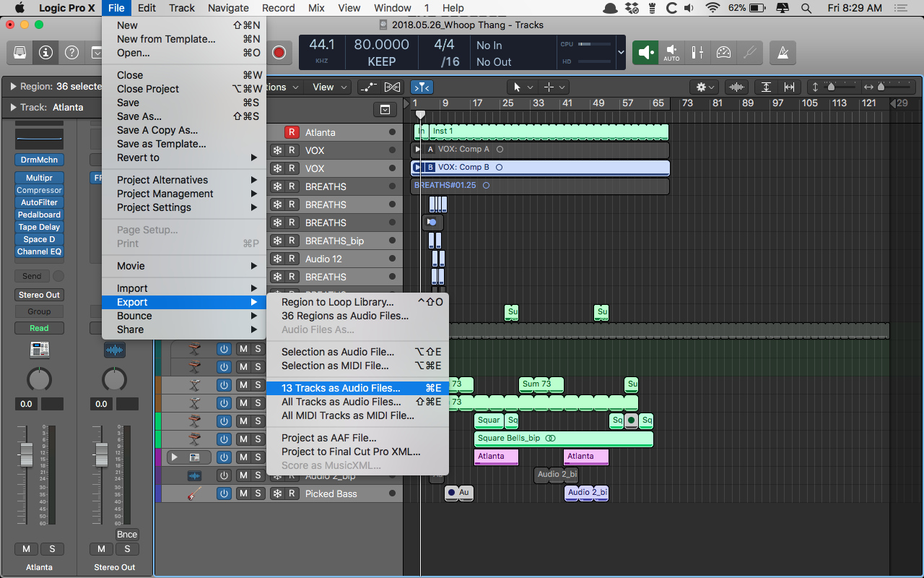Screen dimensions: 924x578
Task: Adjust the vertical zoom slider
Action: [x=831, y=87]
